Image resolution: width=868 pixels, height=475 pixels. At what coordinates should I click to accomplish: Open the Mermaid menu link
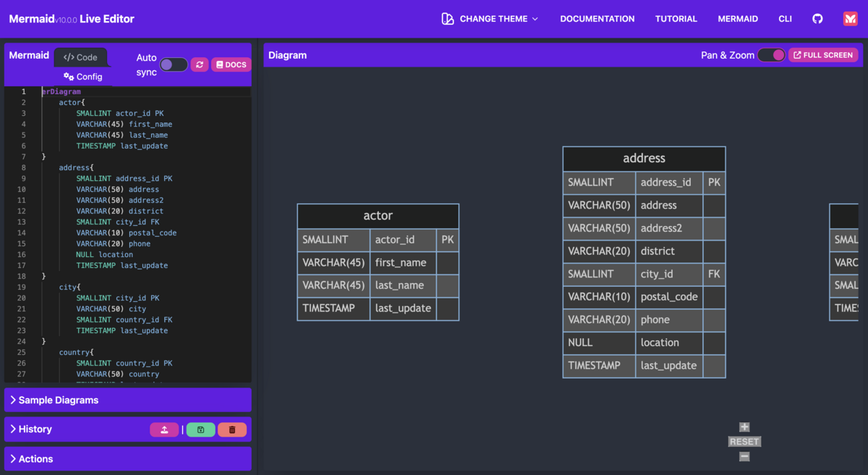(x=738, y=19)
